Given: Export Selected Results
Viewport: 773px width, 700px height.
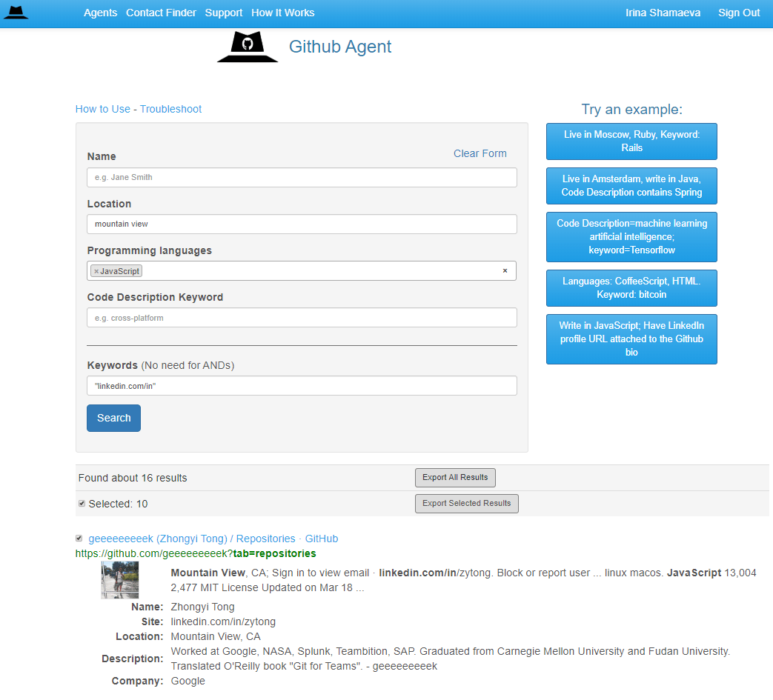Looking at the screenshot, I should point(466,503).
